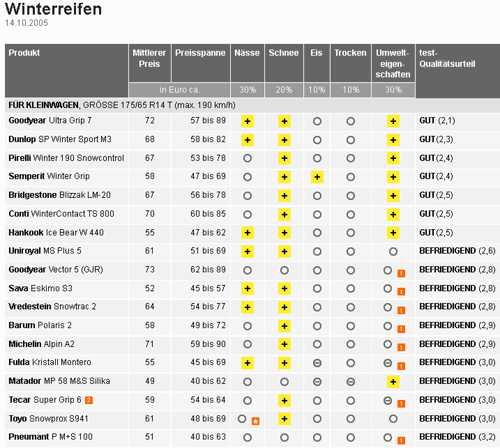Click the Schnee circle rating for Goodyear Vector 5
Image resolution: width=500 pixels, height=448 pixels.
pyautogui.click(x=284, y=270)
